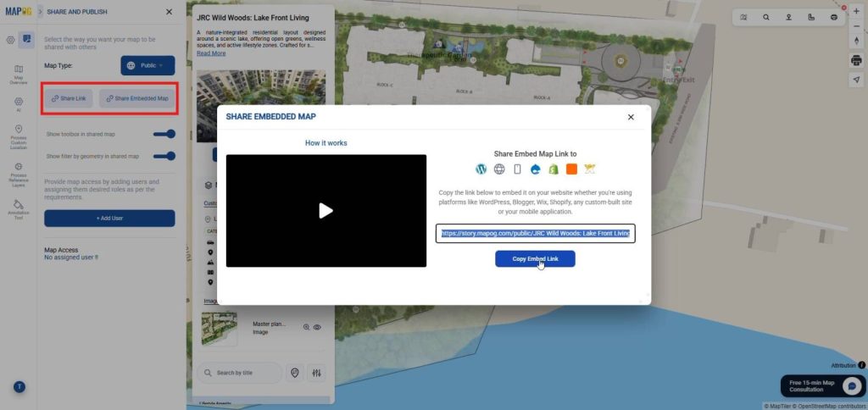
Task: Open the Annotation Tool
Action: coord(19,210)
